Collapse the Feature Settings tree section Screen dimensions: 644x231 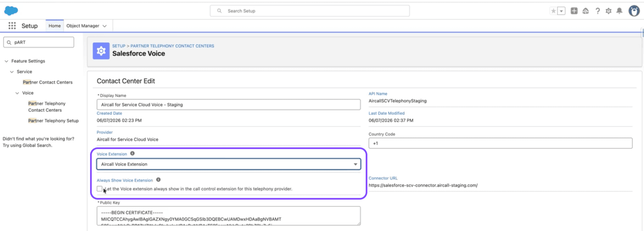pos(6,61)
